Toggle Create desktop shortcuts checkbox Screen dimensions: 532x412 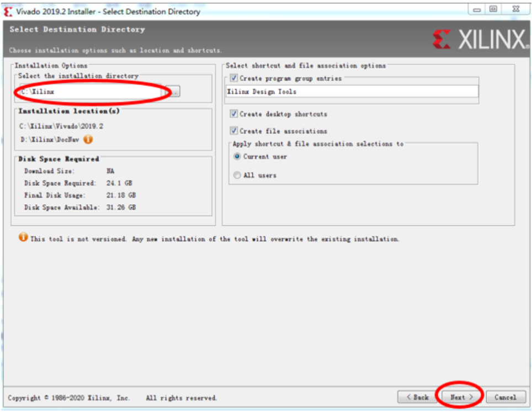(234, 113)
